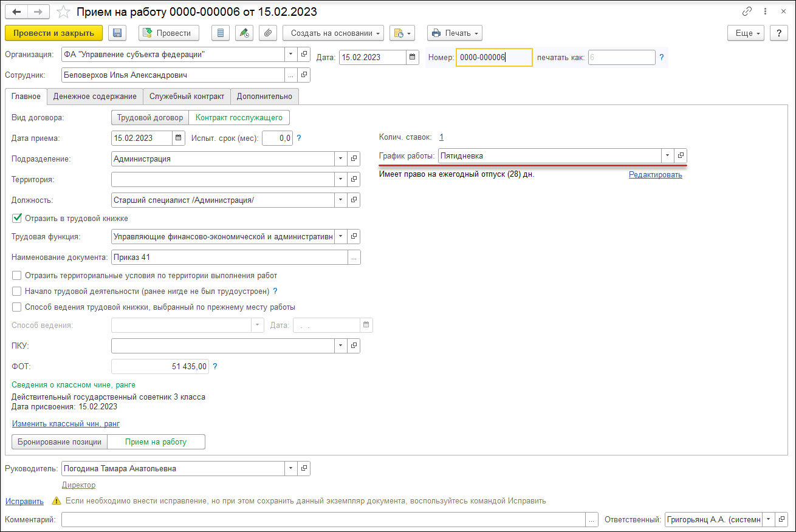Open attached files via paperclip icon
Viewport: 796px width, 532px height.
click(x=267, y=33)
